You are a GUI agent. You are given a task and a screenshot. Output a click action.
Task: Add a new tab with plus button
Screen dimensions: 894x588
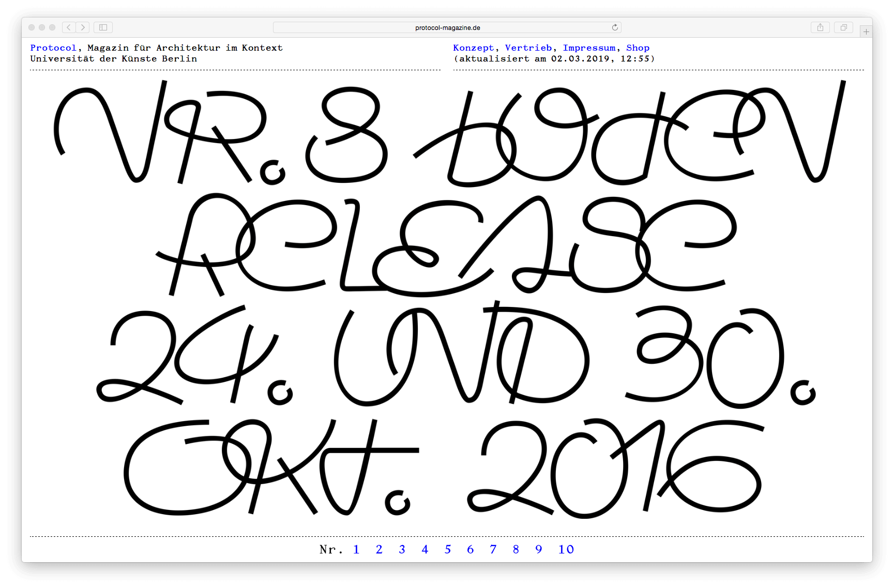[866, 32]
